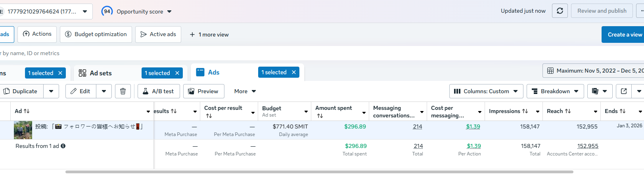Expand the Edit options arrow

(x=104, y=91)
